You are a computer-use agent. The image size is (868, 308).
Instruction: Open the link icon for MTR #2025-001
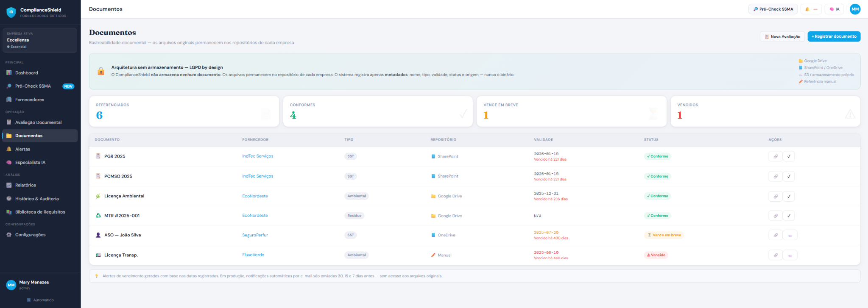[x=775, y=216]
